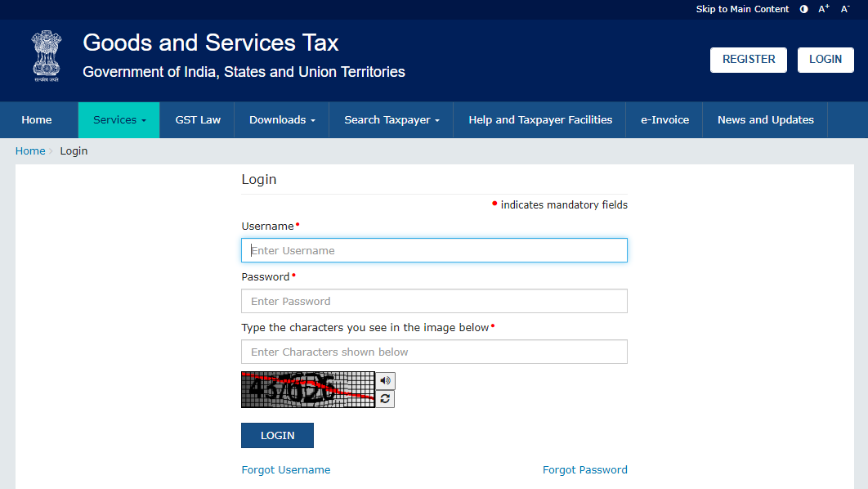This screenshot has width=868, height=489.
Task: Expand the Downloads dropdown
Action: point(281,119)
